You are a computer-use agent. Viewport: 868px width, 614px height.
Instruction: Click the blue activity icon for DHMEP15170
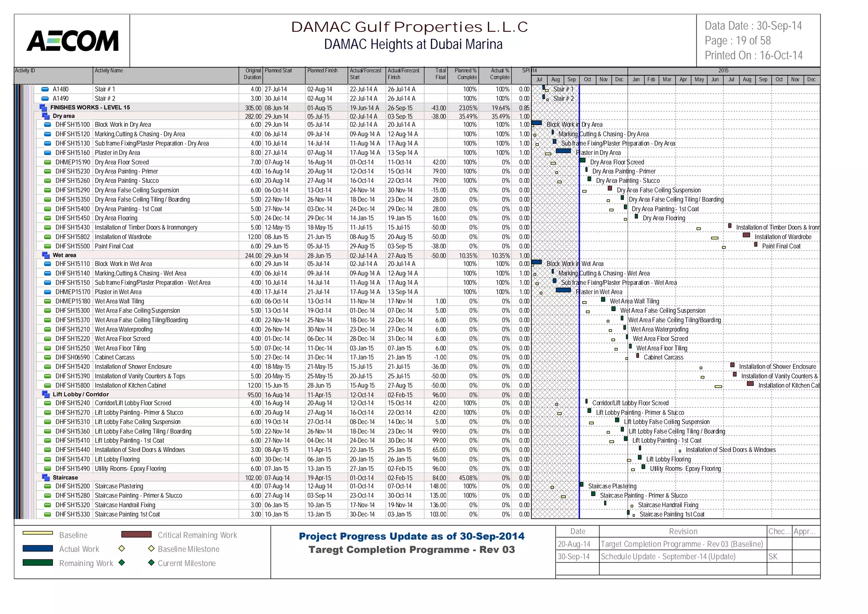click(x=47, y=292)
